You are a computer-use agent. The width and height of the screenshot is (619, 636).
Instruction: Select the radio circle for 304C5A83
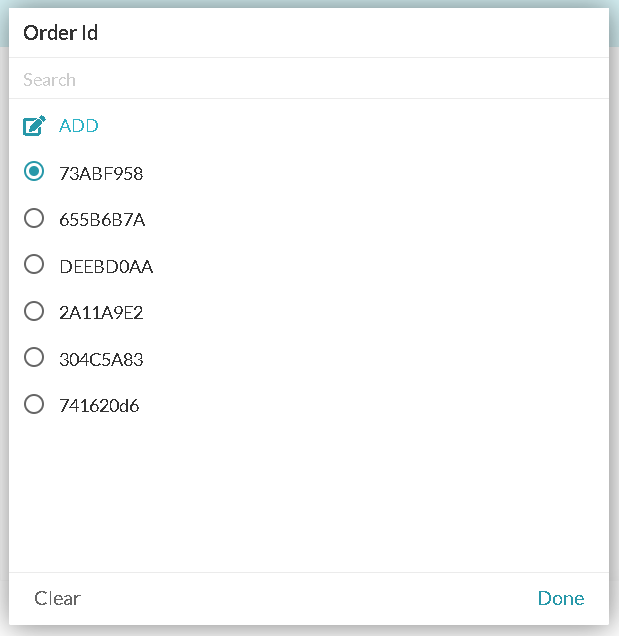(34, 357)
